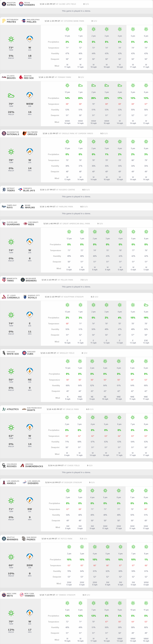Select the 'AT MARLINS PARK' venue text
This screenshot has height=644, width=153.
(x=65, y=207)
